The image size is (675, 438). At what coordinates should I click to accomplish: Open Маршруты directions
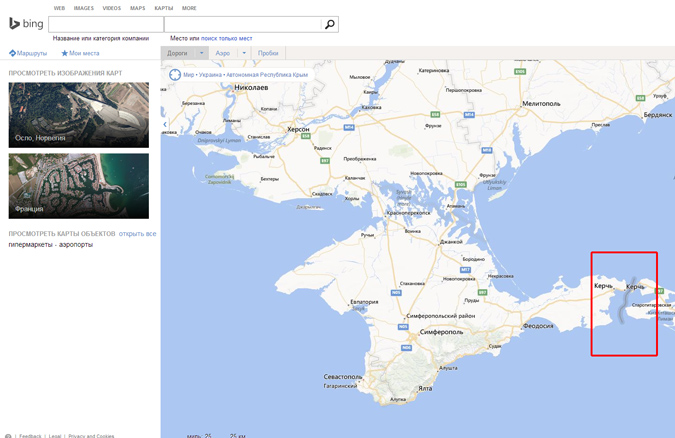(x=29, y=53)
